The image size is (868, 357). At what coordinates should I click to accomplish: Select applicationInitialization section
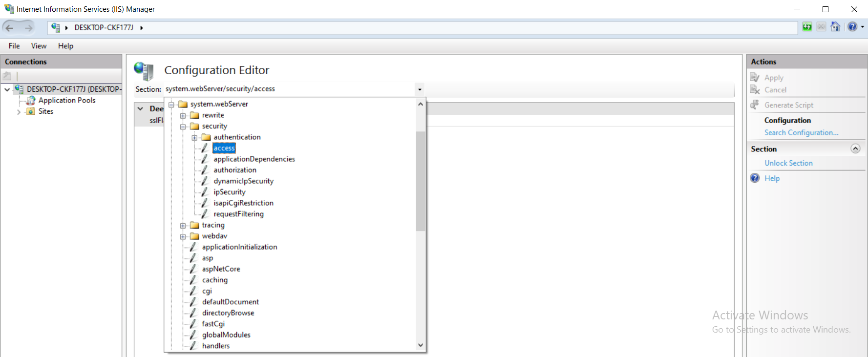[x=239, y=247]
